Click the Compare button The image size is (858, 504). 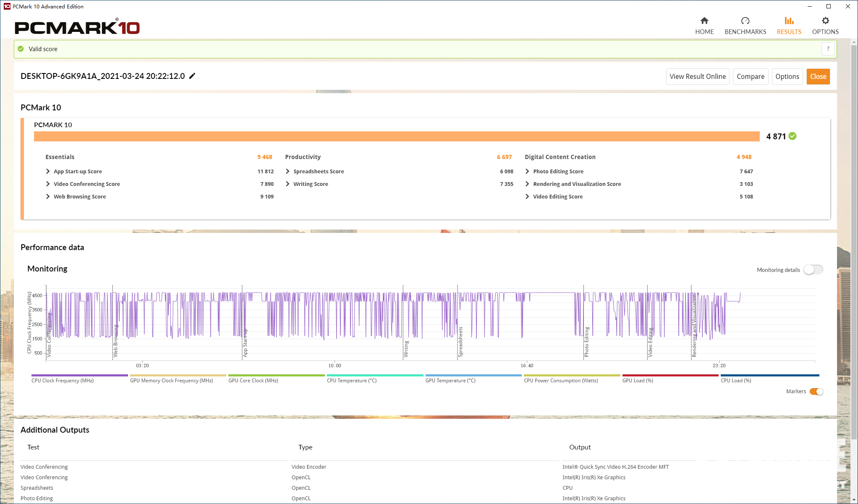[x=751, y=76]
